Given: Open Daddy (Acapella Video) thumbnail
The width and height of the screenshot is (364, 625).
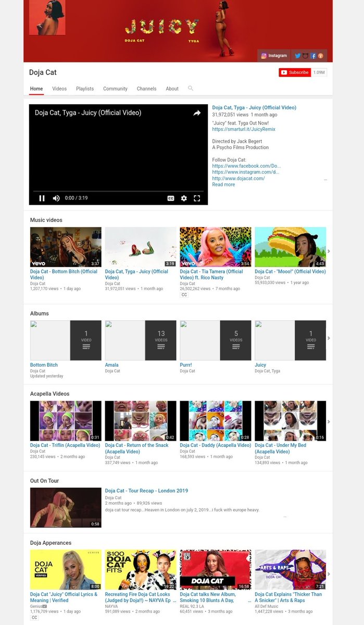Looking at the screenshot, I should click(216, 421).
